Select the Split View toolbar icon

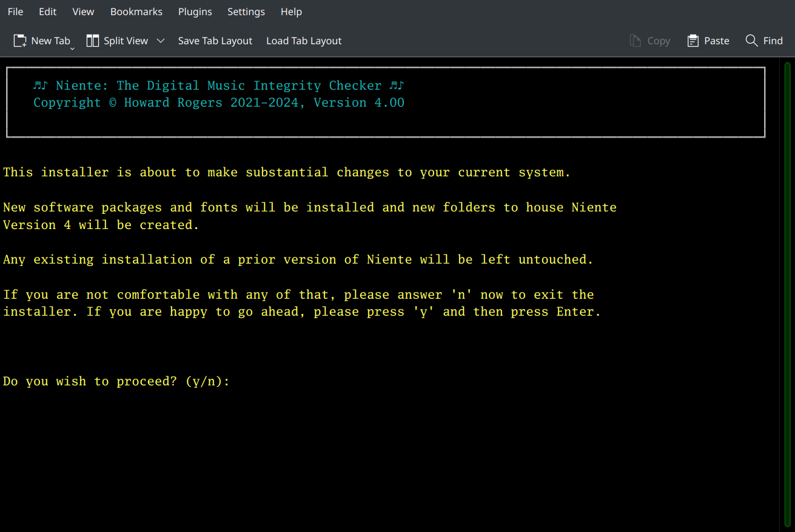(92, 40)
